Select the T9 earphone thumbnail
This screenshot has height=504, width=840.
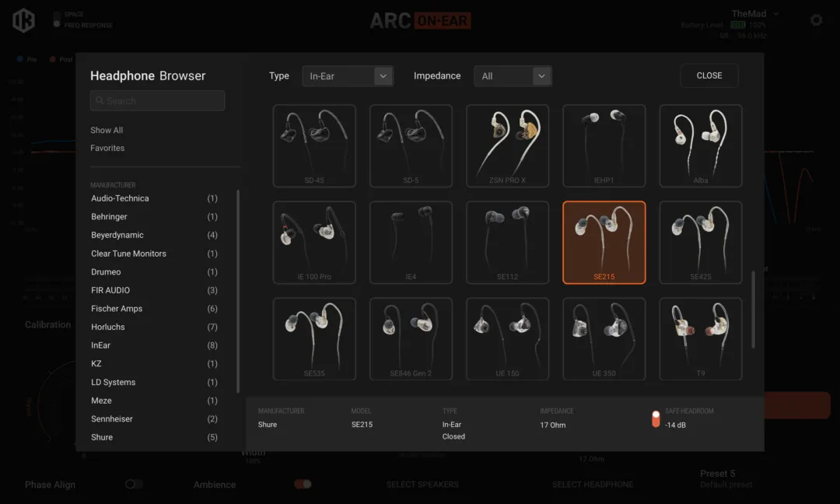click(701, 339)
